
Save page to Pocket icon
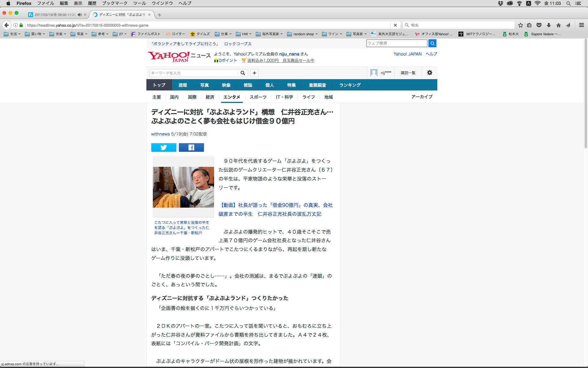(539, 25)
